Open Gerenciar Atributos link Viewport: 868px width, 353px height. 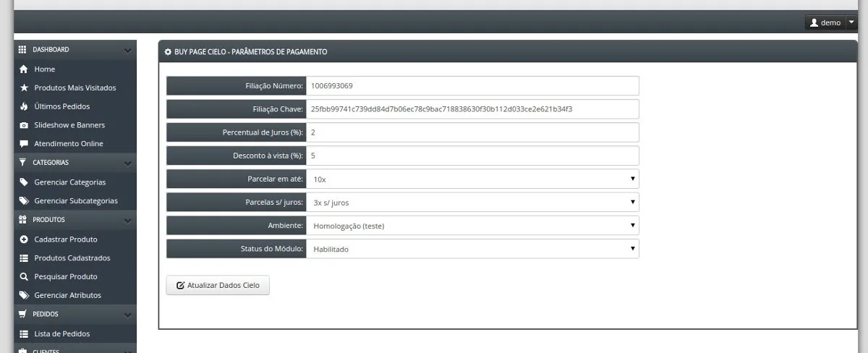(68, 295)
